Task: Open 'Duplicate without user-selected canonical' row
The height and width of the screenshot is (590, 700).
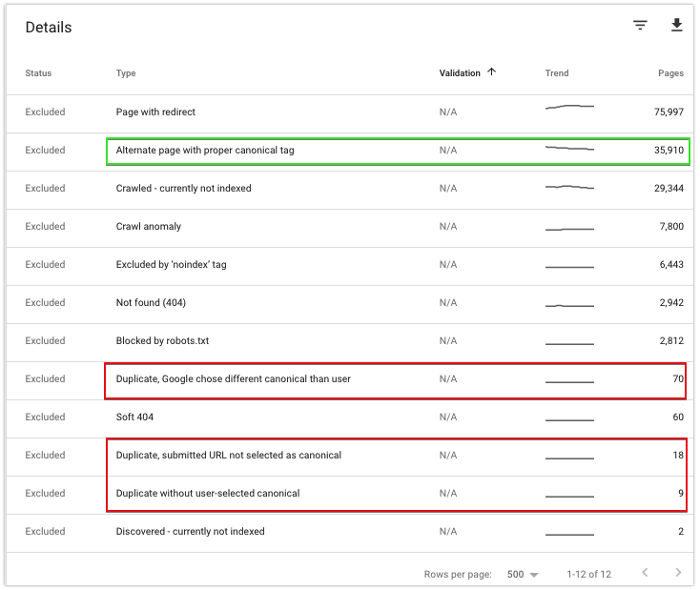Action: coord(207,494)
